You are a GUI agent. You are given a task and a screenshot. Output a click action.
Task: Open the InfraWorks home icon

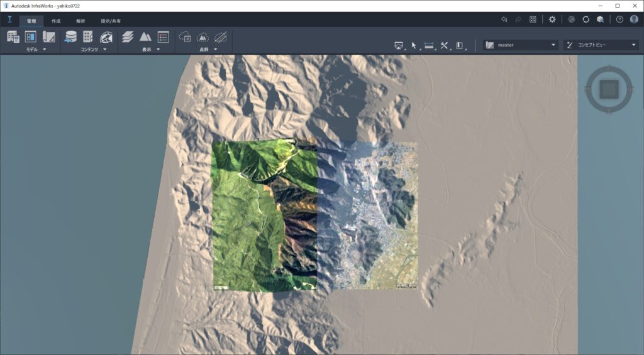pos(10,19)
